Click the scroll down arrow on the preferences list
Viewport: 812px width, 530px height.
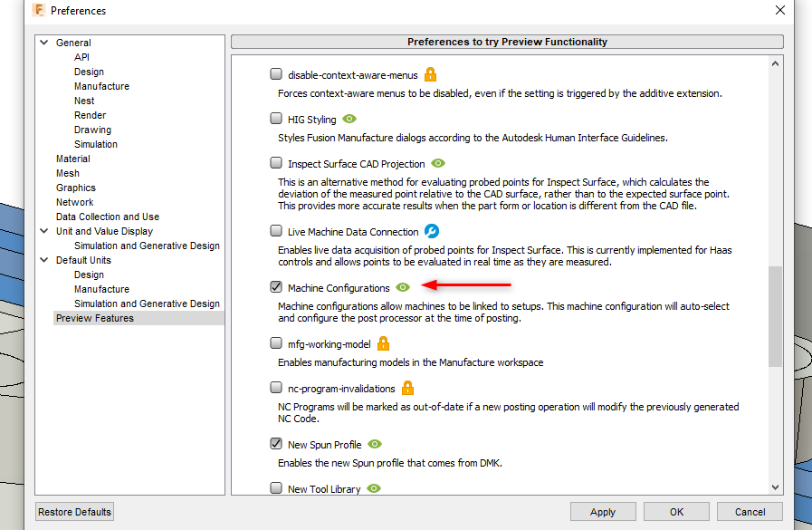click(x=775, y=487)
